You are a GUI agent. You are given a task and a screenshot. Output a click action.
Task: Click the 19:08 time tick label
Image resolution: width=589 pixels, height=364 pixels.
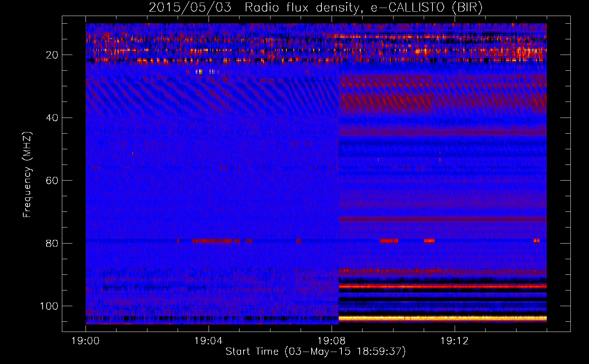pyautogui.click(x=331, y=341)
